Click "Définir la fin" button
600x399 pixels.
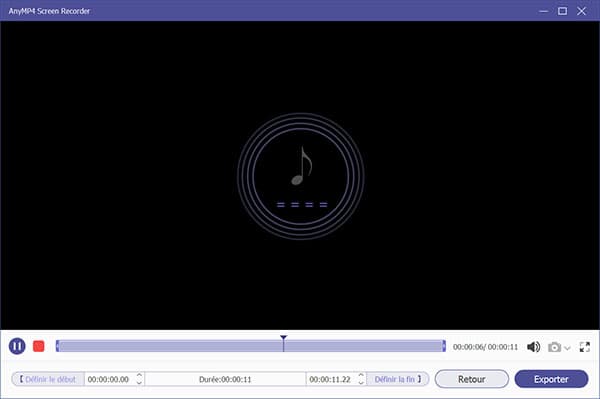[x=398, y=379]
